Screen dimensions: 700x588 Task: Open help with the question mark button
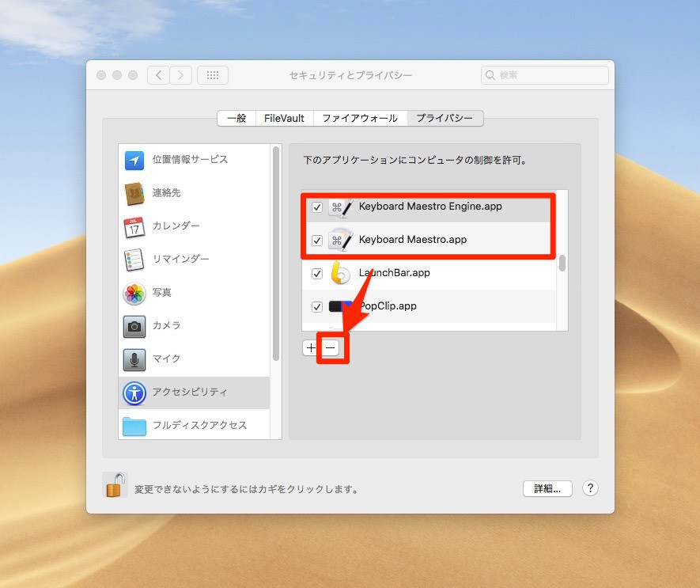coord(590,488)
